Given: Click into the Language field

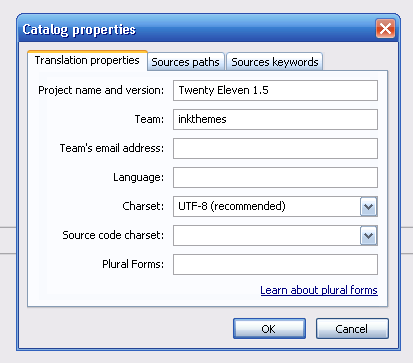Looking at the screenshot, I should point(275,177).
